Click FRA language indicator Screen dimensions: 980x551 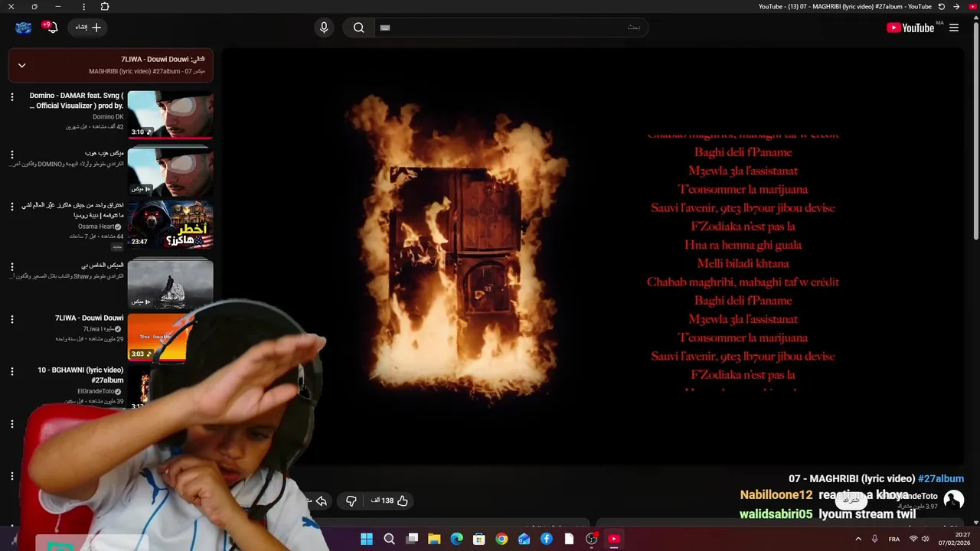[x=894, y=539]
